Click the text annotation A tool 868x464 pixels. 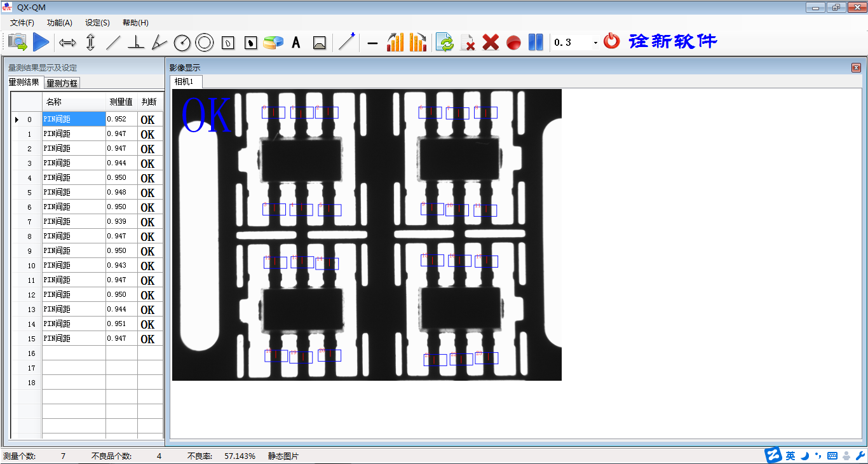tap(295, 43)
